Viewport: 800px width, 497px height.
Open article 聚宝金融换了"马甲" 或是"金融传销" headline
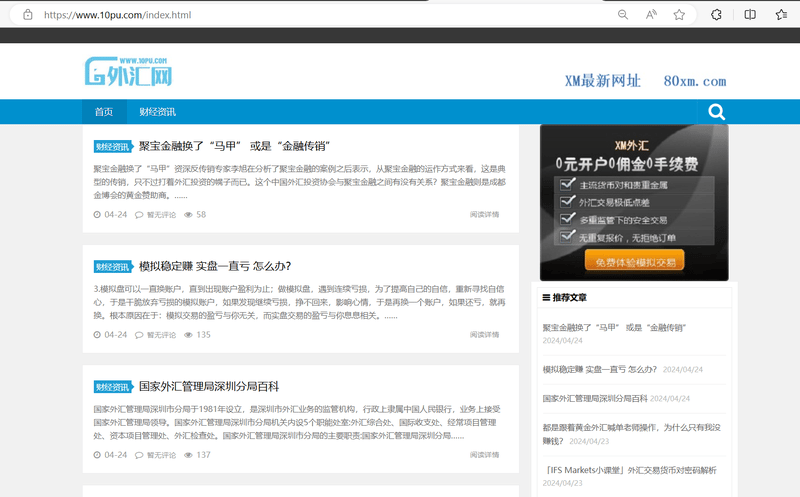tap(235, 146)
